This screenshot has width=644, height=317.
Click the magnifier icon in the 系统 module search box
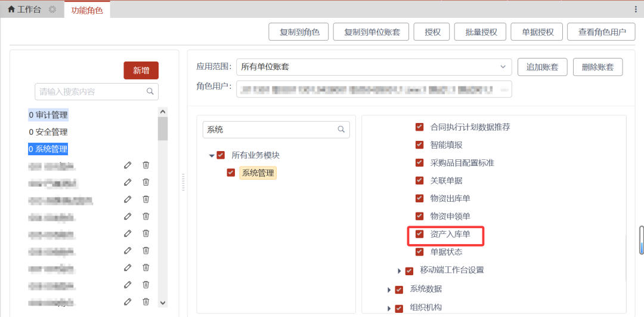(341, 130)
